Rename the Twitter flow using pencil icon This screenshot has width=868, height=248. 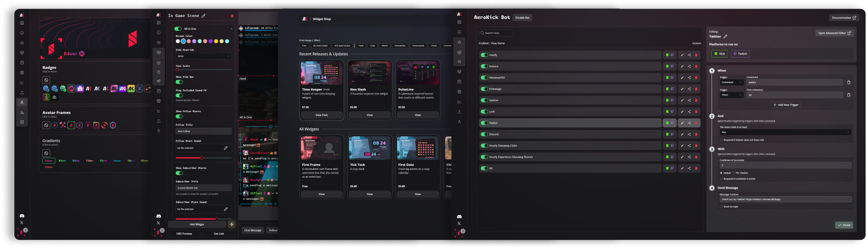click(725, 36)
